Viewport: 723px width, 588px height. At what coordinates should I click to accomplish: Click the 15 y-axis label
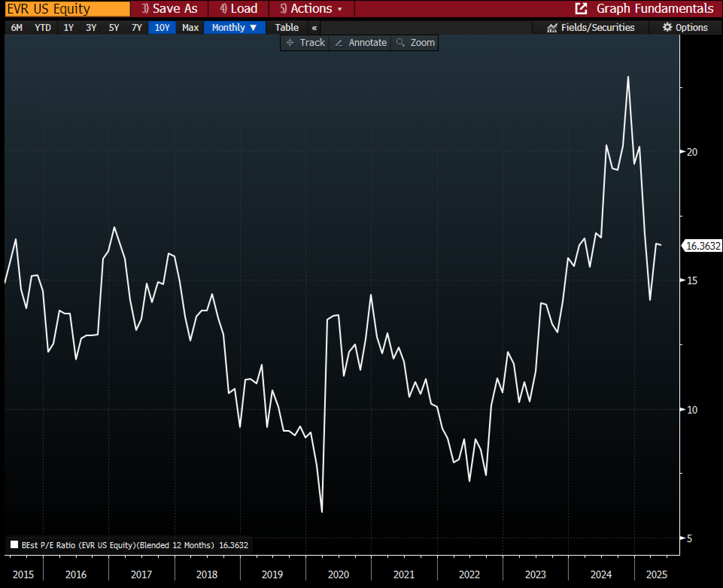click(x=692, y=280)
